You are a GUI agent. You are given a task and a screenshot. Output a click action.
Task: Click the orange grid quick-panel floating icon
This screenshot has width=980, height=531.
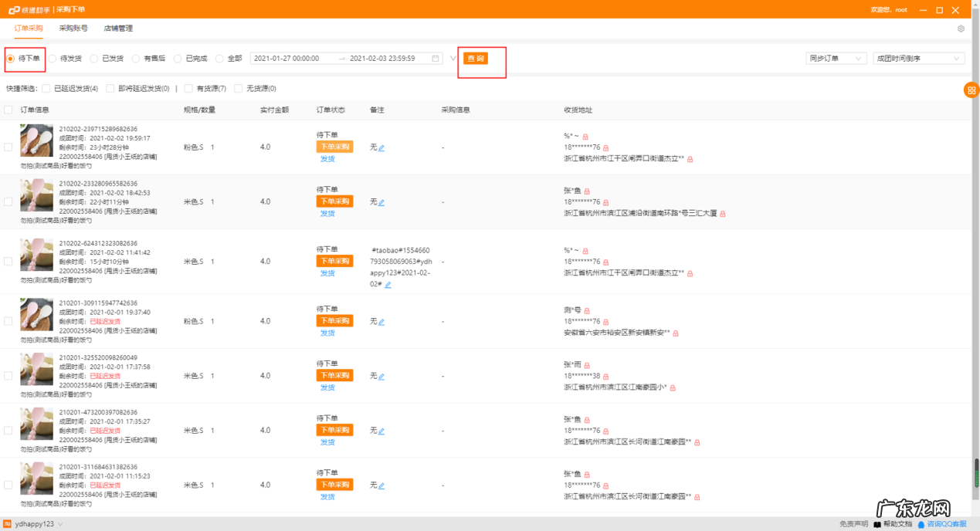(x=971, y=90)
